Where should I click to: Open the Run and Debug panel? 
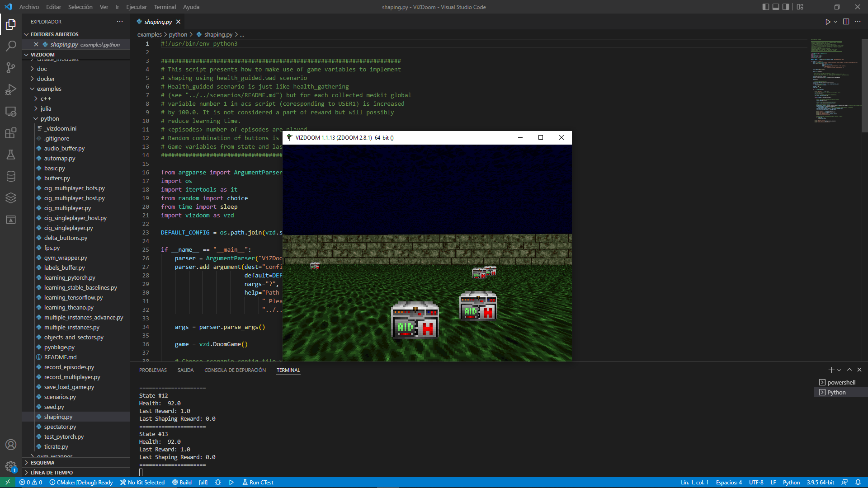click(11, 89)
